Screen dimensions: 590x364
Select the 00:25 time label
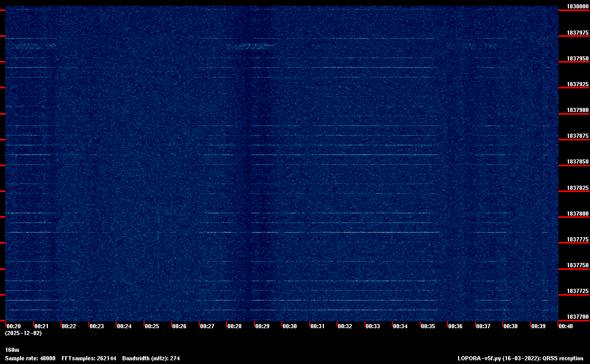click(x=151, y=326)
